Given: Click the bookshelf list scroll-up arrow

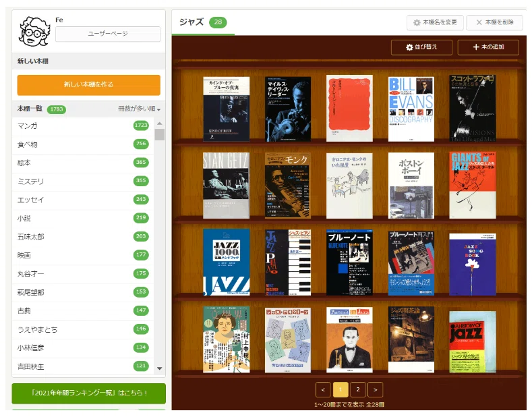Looking at the screenshot, I should [159, 123].
